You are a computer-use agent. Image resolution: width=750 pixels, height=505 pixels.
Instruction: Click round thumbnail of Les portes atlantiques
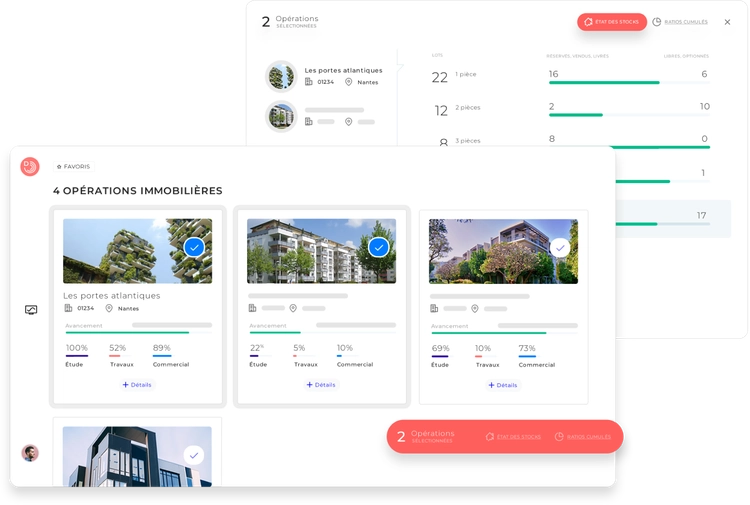[281, 76]
